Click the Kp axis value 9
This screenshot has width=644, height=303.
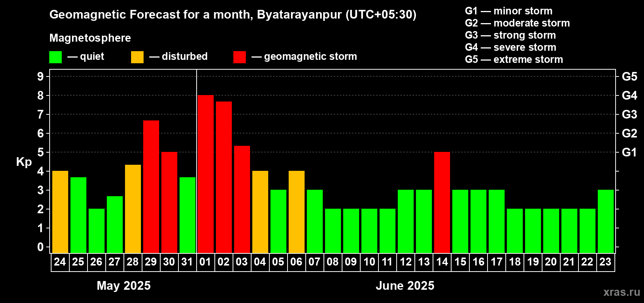click(x=41, y=77)
